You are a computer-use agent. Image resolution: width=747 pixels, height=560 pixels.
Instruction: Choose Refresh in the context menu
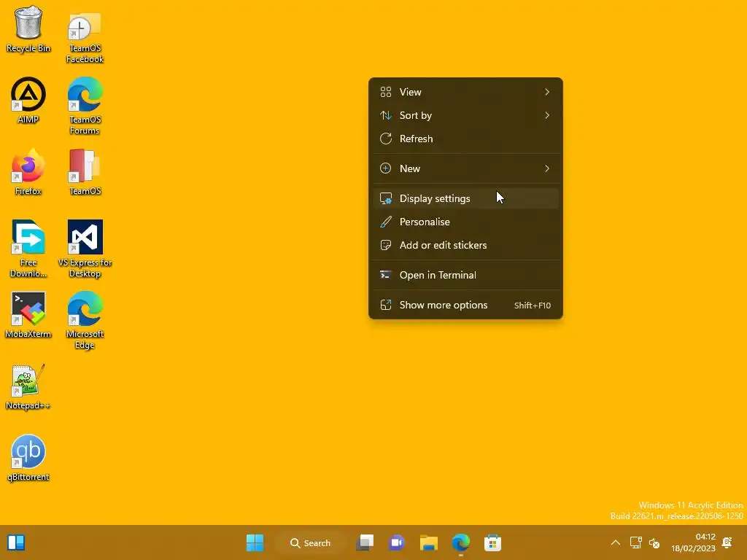[465, 139]
